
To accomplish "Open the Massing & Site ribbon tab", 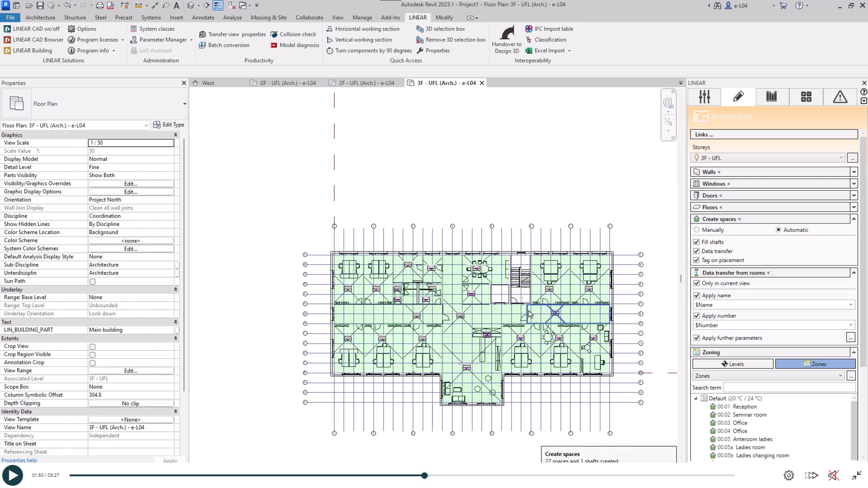I will coord(269,18).
